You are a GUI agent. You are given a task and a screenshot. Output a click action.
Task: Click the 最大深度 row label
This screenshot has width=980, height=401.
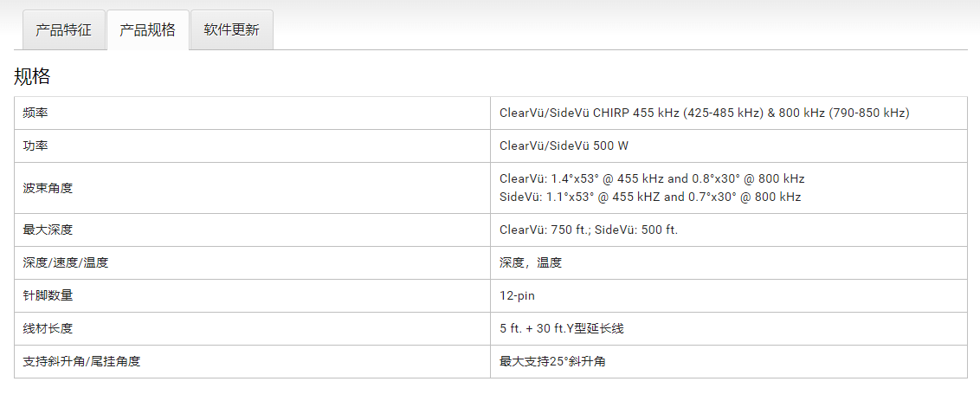[48, 230]
